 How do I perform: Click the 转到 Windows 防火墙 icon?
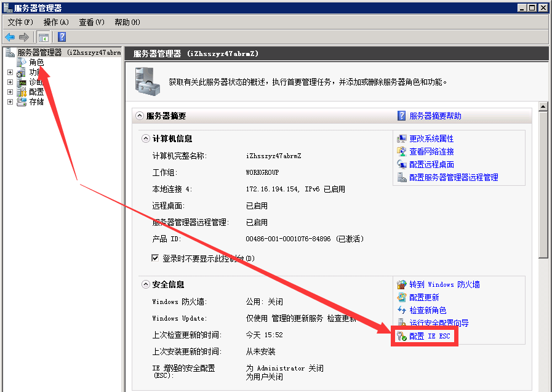tap(402, 284)
